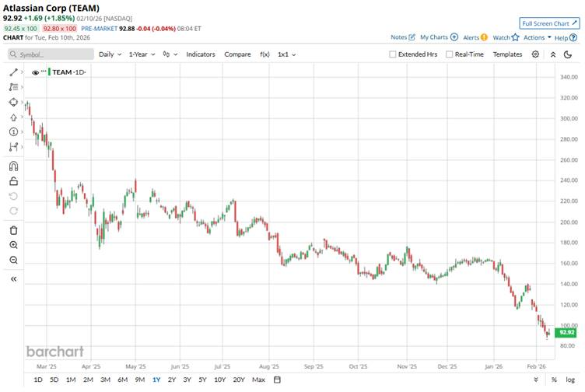Viewport: 585px width, 392px height.
Task: Select the 5Y range
Action: coord(202,380)
